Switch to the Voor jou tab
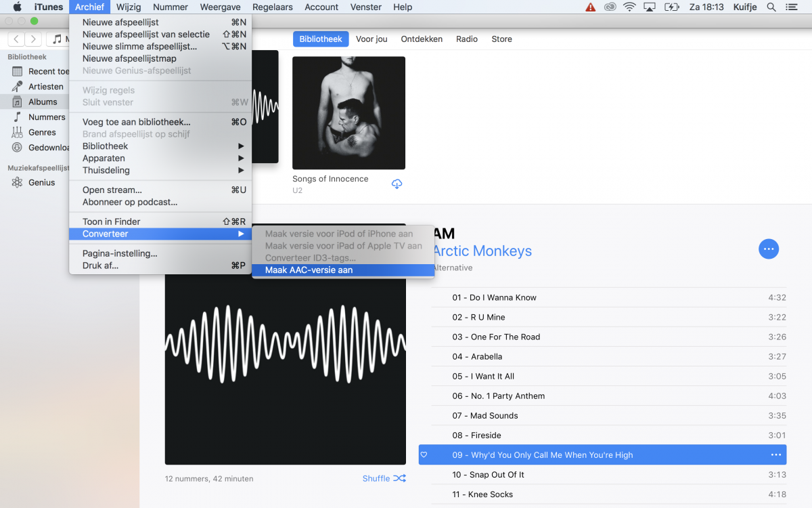Viewport: 812px width, 508px height. (x=371, y=39)
